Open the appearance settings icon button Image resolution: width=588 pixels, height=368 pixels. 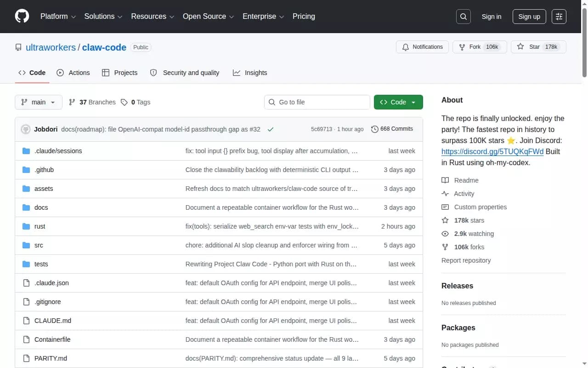(559, 17)
